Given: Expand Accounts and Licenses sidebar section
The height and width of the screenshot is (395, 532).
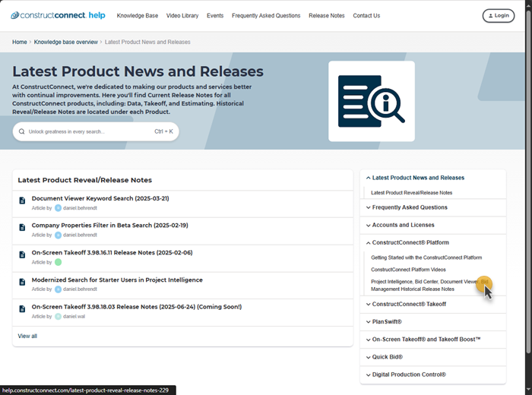Looking at the screenshot, I should tap(368, 225).
